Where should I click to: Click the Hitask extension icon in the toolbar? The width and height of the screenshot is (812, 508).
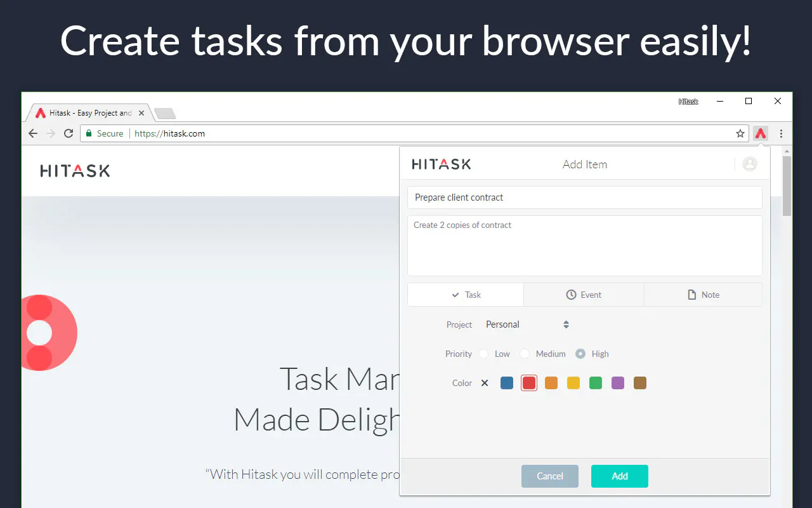[x=760, y=133]
